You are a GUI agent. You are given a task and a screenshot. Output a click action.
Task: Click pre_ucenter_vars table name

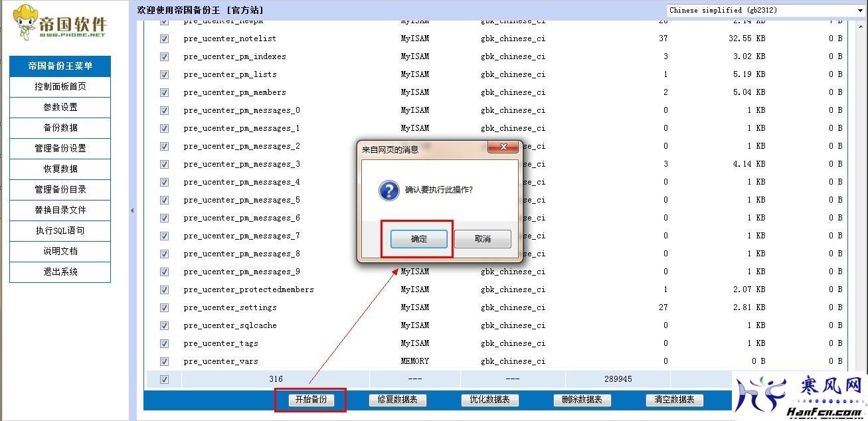tap(220, 362)
